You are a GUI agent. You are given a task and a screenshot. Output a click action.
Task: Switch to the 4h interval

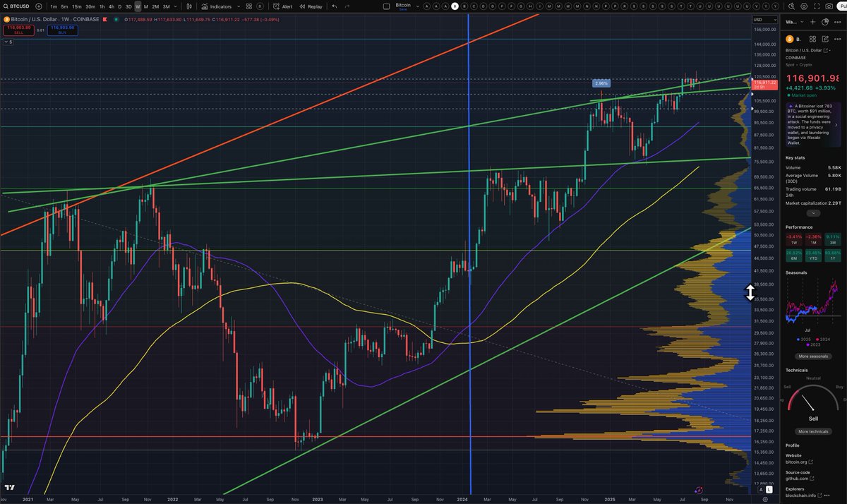click(x=112, y=6)
